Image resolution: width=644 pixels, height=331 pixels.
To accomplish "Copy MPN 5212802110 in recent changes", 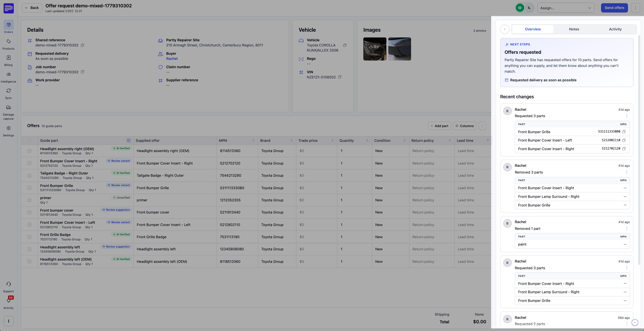I will 624,140.
